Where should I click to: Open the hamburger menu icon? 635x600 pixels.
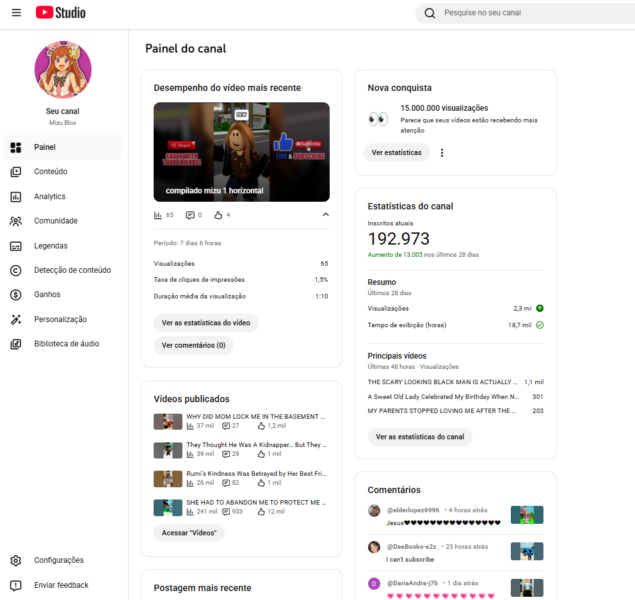16,13
